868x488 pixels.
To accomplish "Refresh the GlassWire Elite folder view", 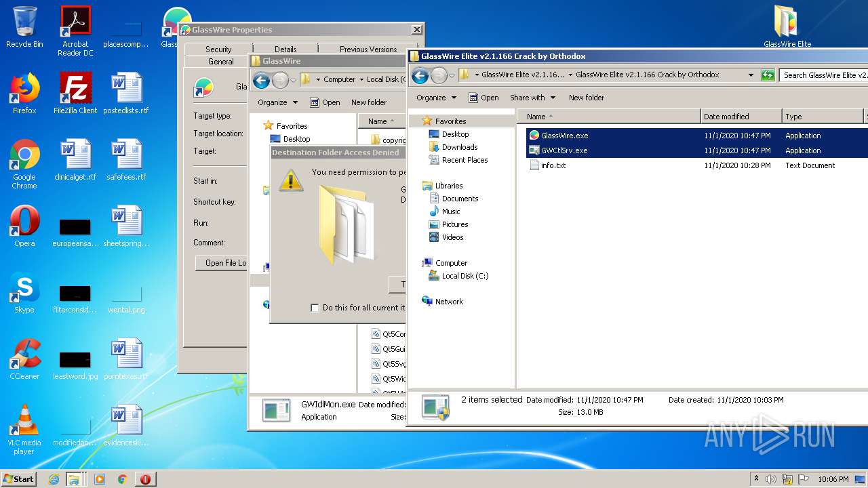I will [x=768, y=75].
